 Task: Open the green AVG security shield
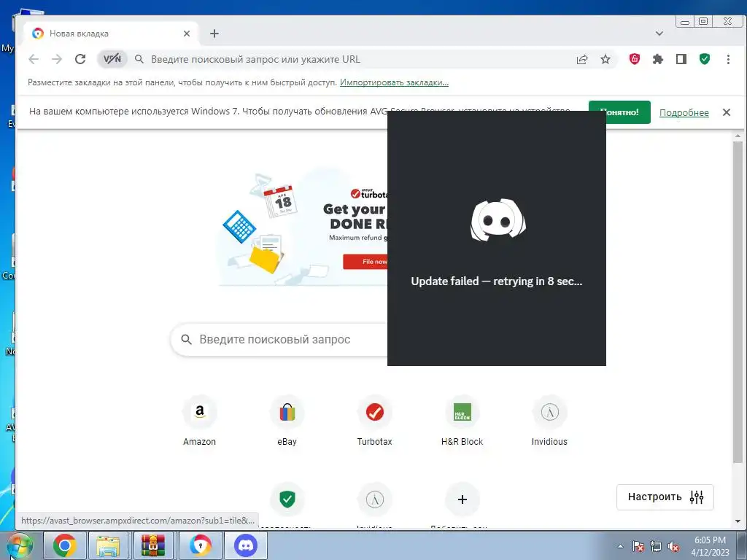point(704,59)
